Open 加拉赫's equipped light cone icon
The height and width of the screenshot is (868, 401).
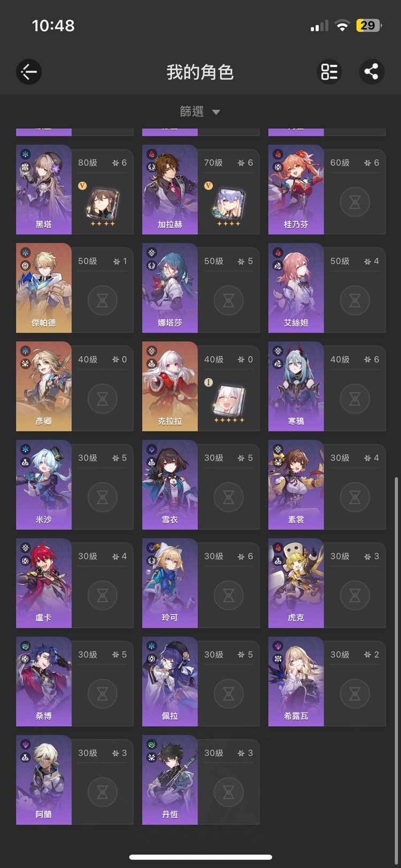click(228, 203)
